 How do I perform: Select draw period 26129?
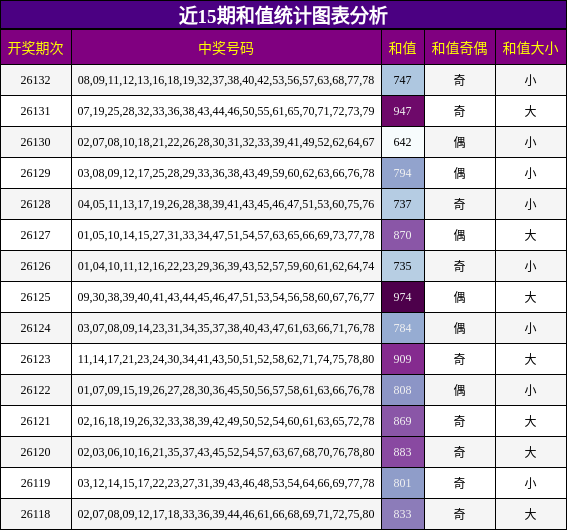(x=35, y=173)
